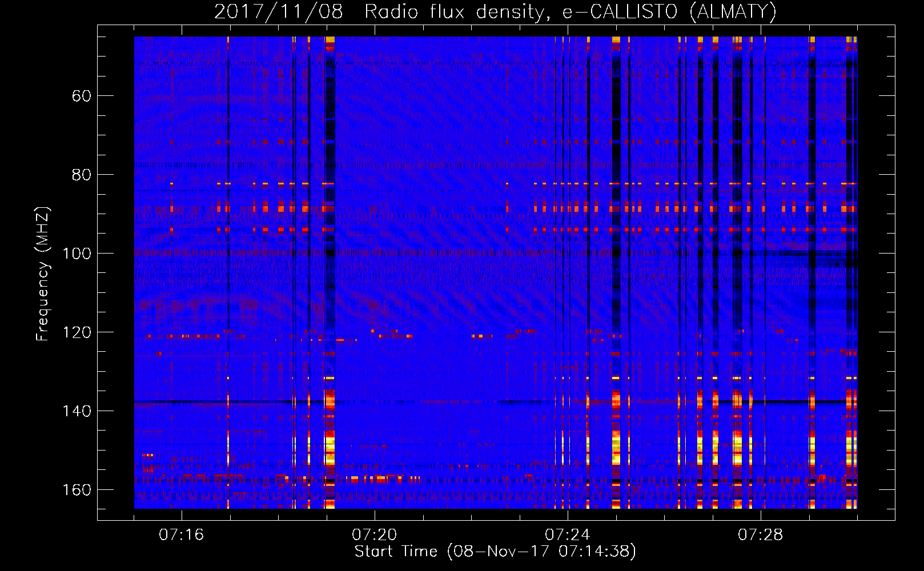The width and height of the screenshot is (924, 571).
Task: Click the 120 frequency tick label
Action: click(77, 332)
